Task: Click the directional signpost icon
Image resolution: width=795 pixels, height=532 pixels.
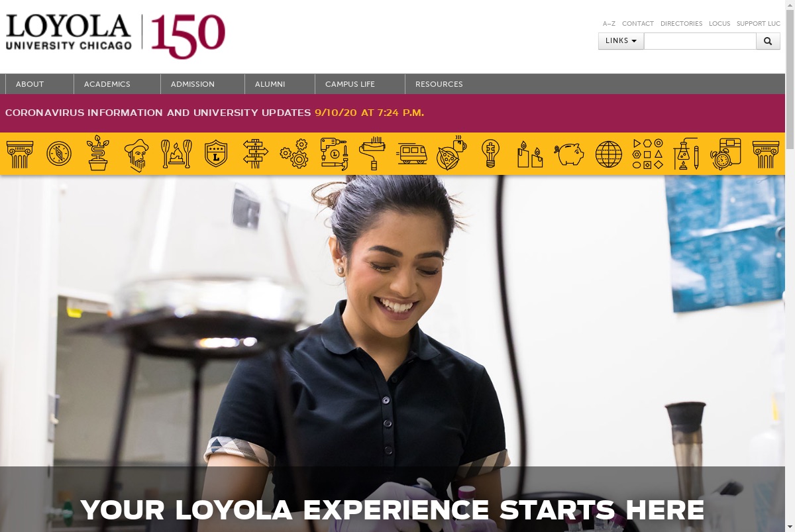Action: click(256, 154)
